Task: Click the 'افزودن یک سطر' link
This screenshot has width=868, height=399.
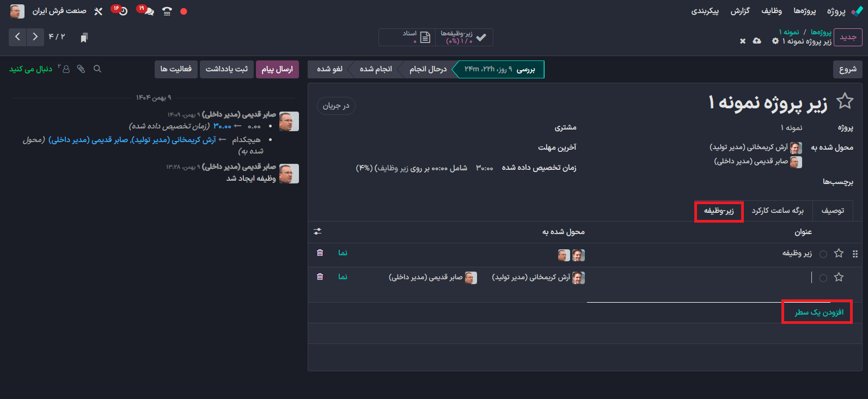Action: pyautogui.click(x=818, y=312)
